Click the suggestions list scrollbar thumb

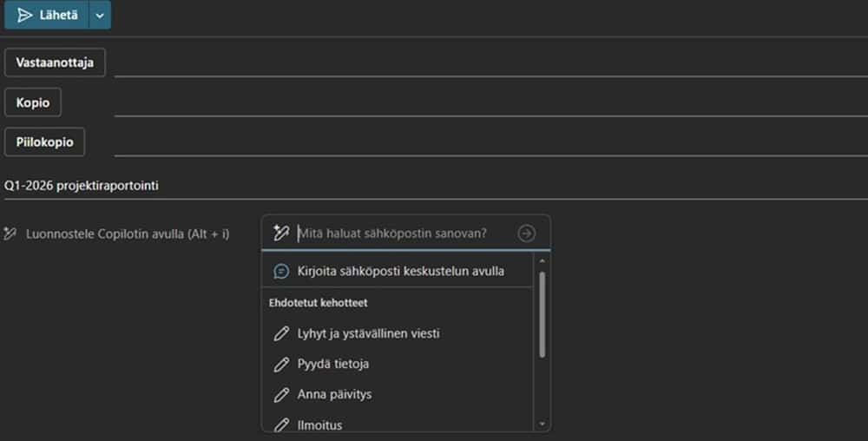click(542, 314)
